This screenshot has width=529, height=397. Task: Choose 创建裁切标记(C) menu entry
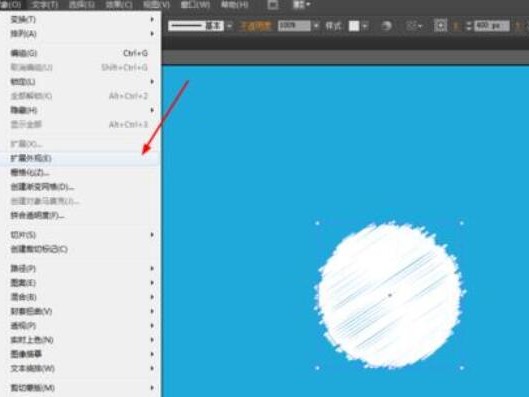coord(80,249)
